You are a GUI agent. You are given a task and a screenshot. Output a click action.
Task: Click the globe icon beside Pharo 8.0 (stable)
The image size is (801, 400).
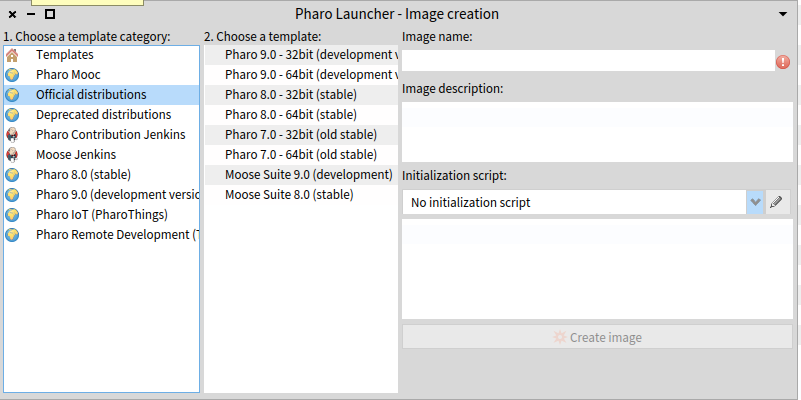tap(12, 175)
